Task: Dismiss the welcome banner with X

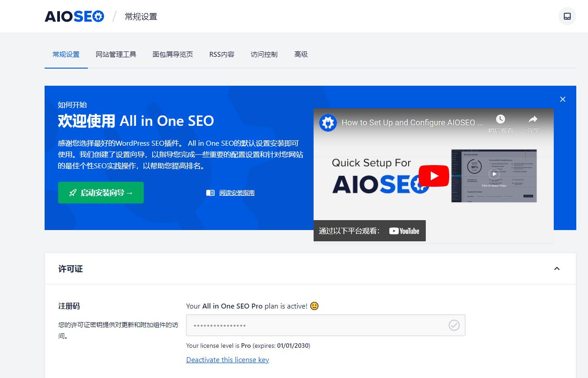Action: tap(562, 99)
